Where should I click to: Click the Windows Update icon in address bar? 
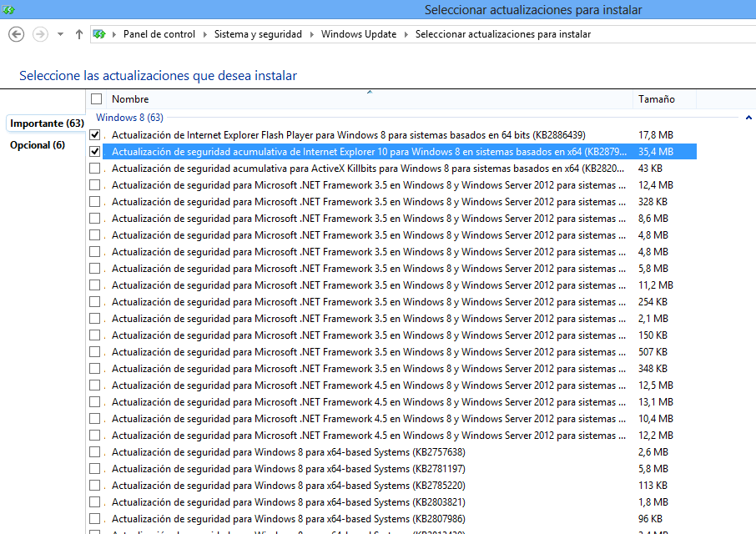click(x=99, y=34)
